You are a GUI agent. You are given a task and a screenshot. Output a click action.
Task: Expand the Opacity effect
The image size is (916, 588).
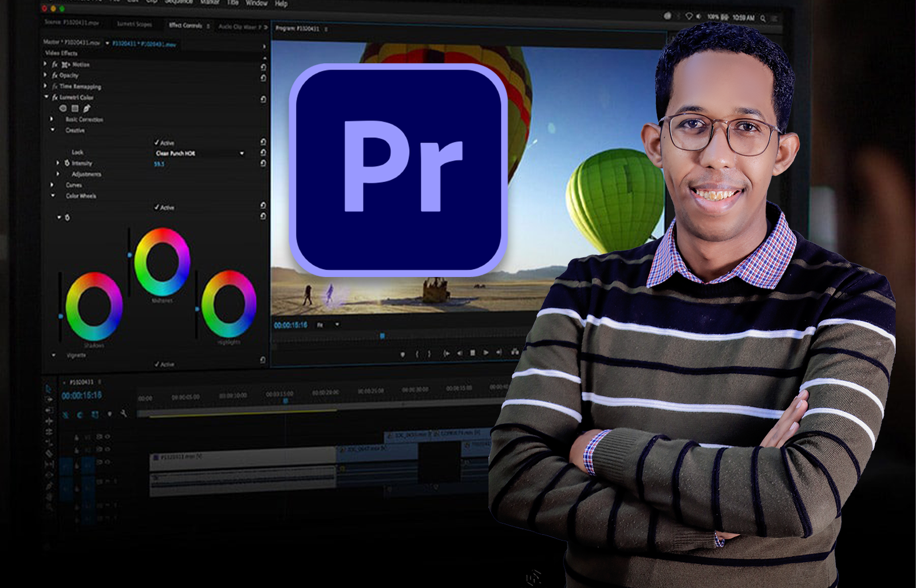[45, 75]
